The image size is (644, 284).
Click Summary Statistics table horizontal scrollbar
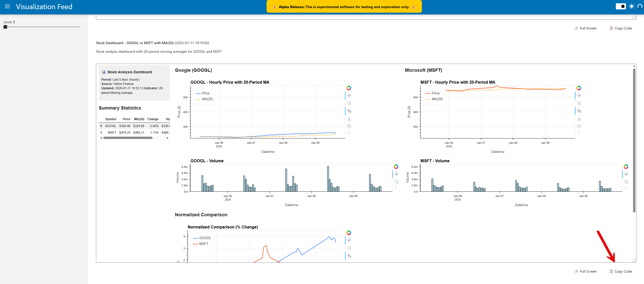[128, 138]
